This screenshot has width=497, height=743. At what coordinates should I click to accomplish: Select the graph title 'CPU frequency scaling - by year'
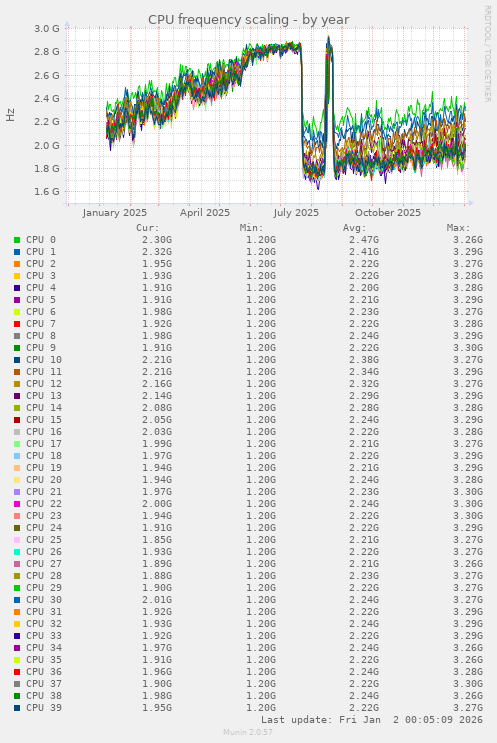pos(248,19)
